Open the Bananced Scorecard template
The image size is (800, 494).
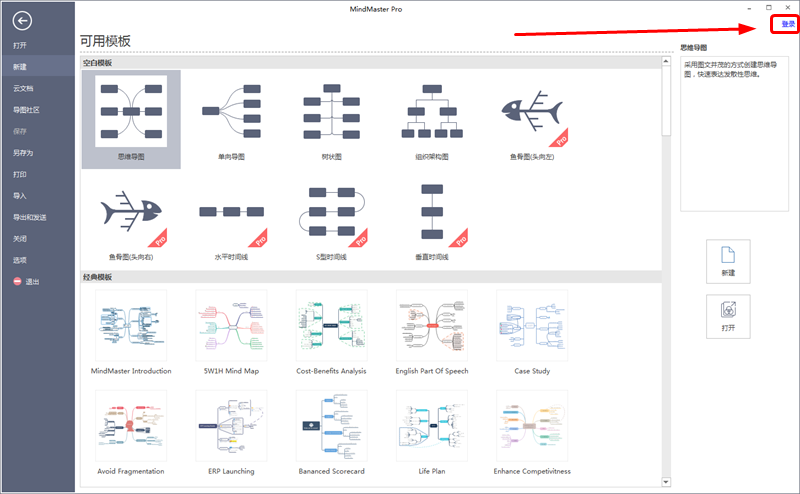point(332,433)
